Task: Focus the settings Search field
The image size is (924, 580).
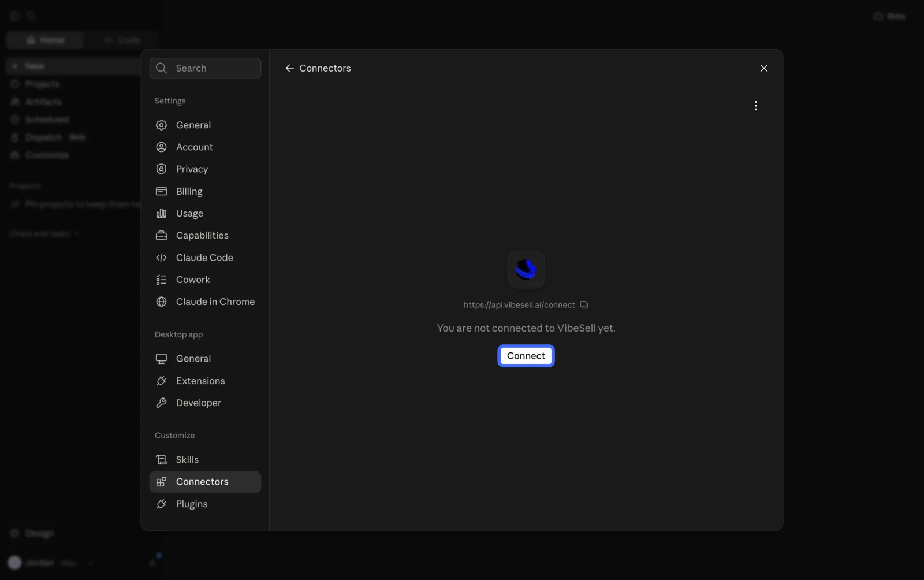Action: point(205,68)
